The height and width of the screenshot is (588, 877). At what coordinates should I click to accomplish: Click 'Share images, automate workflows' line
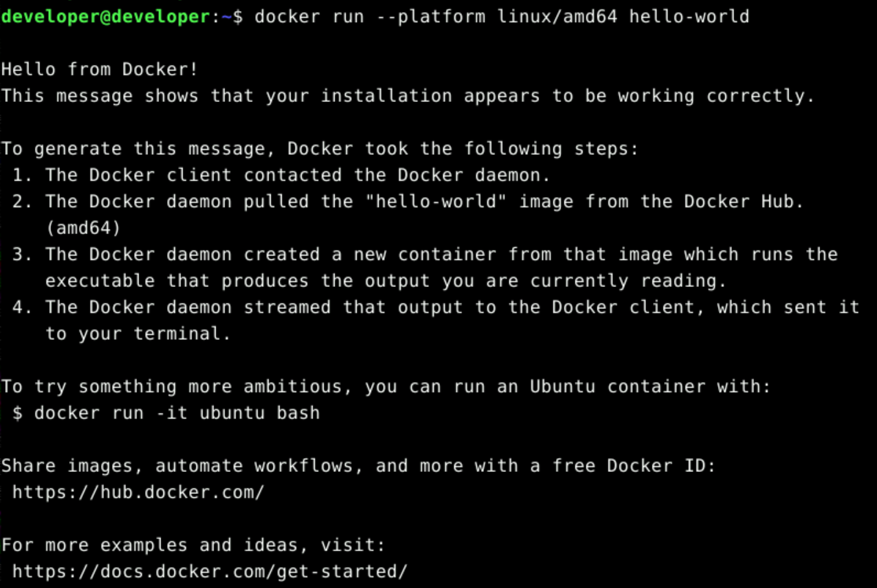(x=358, y=466)
